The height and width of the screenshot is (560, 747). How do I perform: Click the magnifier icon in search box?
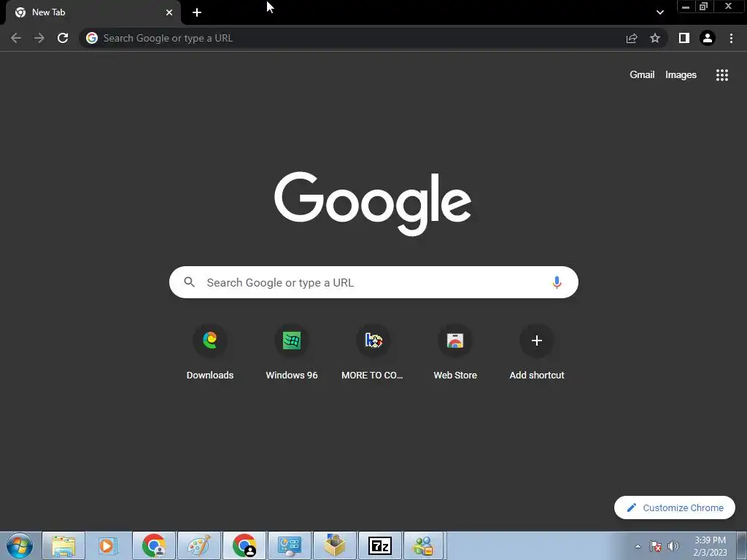point(189,282)
